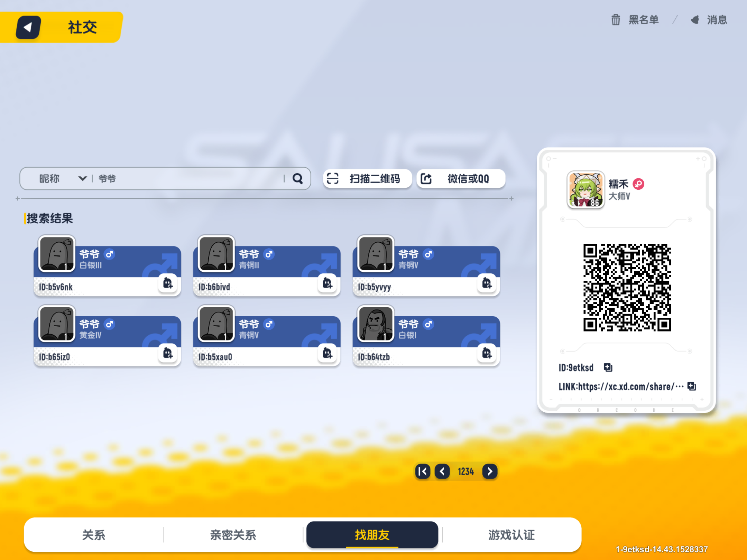
Task: Open avatar of 爷爷 ranked 白银I
Action: tap(376, 323)
